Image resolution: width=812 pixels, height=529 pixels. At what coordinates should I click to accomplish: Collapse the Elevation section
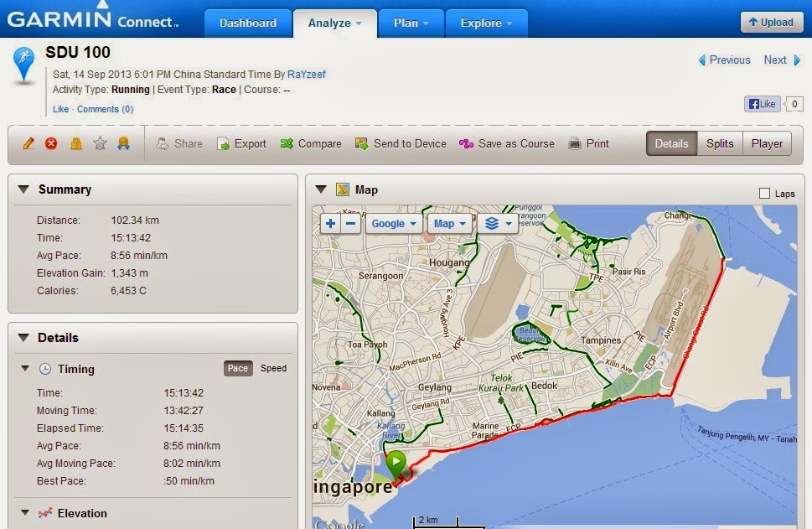pos(25,512)
